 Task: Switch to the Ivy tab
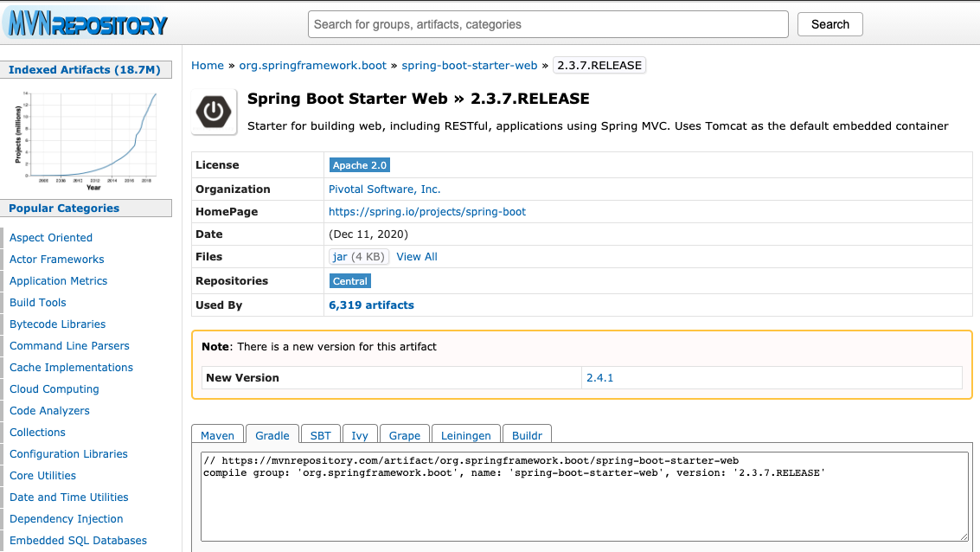359,435
